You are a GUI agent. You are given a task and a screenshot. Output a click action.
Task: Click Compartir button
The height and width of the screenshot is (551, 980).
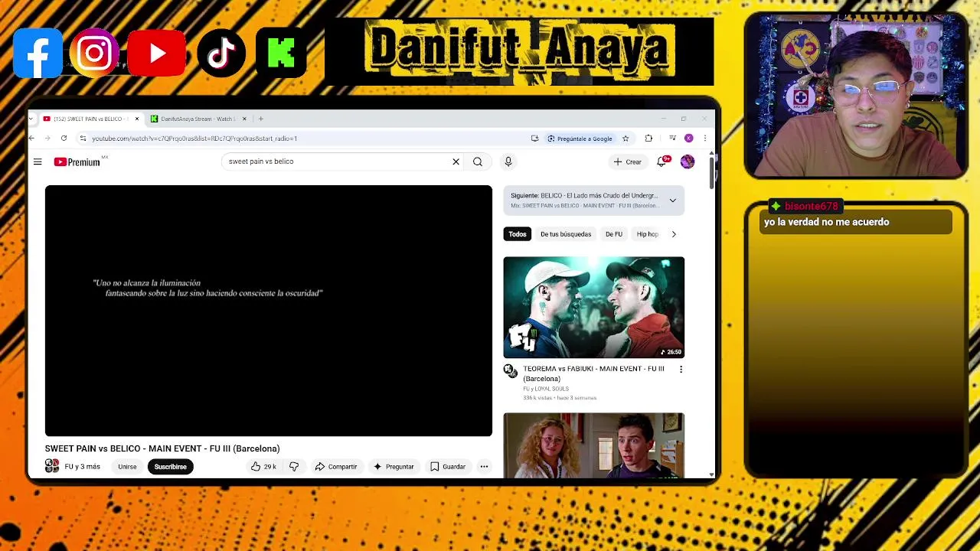pos(336,467)
